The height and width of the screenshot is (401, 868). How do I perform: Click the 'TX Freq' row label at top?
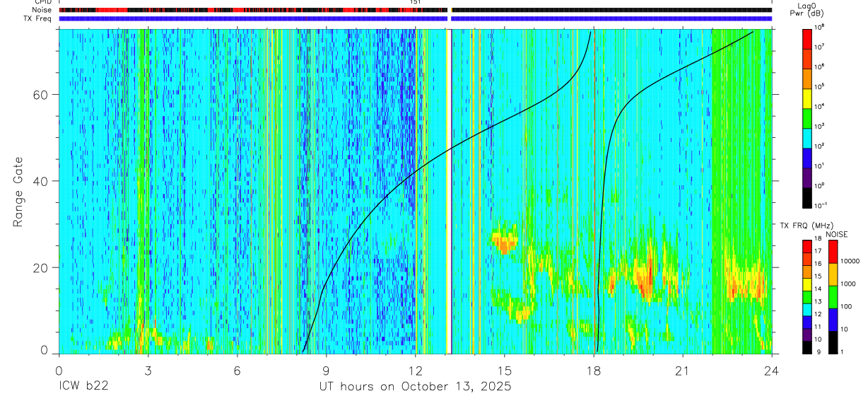(38, 18)
